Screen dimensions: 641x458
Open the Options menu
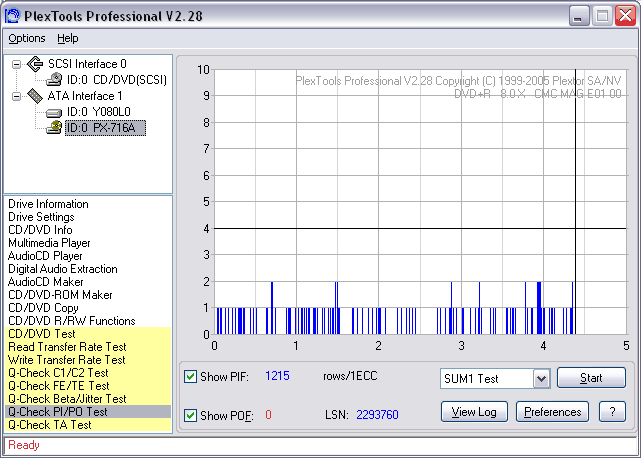[x=27, y=38]
